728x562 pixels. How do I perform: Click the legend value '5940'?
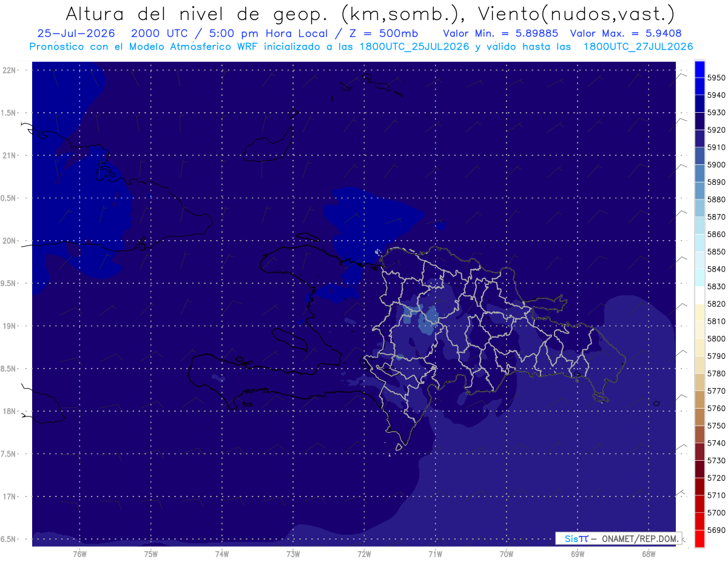pos(716,95)
